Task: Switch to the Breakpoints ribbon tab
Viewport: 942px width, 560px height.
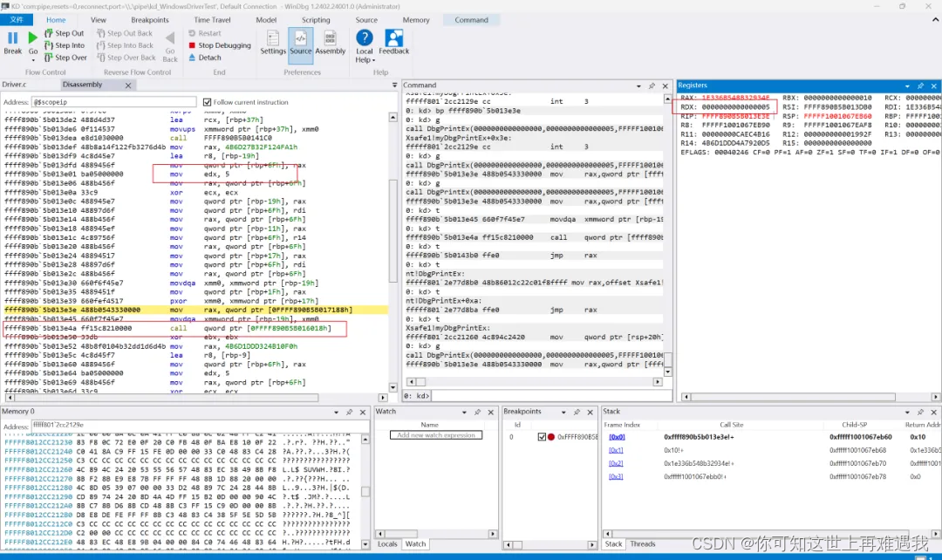Action: pyautogui.click(x=150, y=20)
